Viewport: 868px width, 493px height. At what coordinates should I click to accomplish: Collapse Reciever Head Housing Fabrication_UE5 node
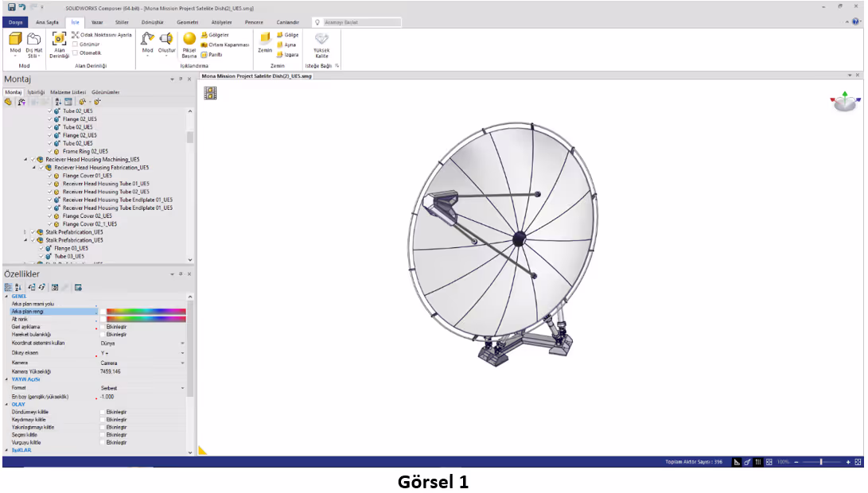33,168
